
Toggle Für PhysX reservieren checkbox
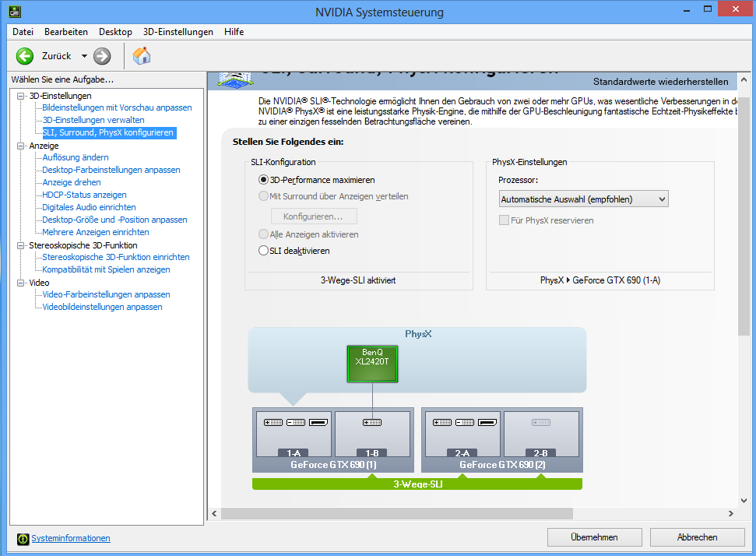coord(504,220)
